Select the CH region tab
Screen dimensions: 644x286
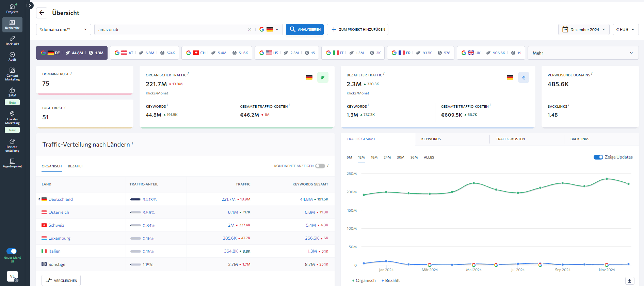point(217,53)
